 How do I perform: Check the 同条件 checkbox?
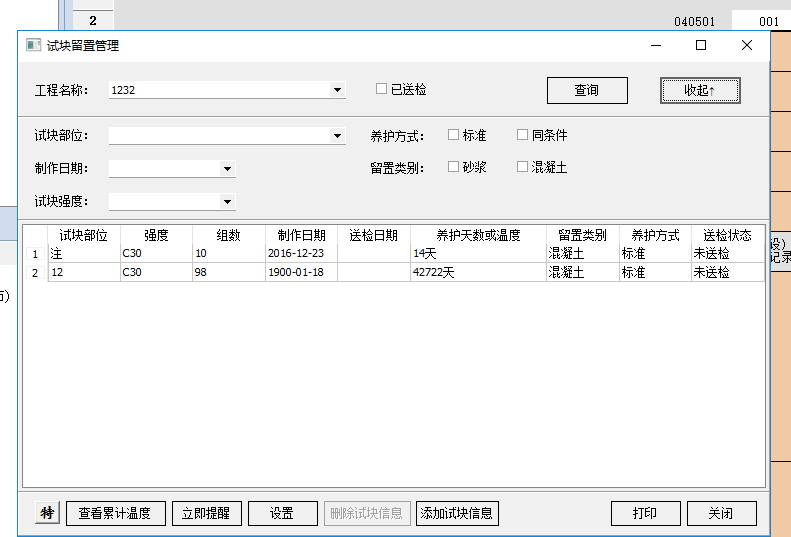point(522,135)
